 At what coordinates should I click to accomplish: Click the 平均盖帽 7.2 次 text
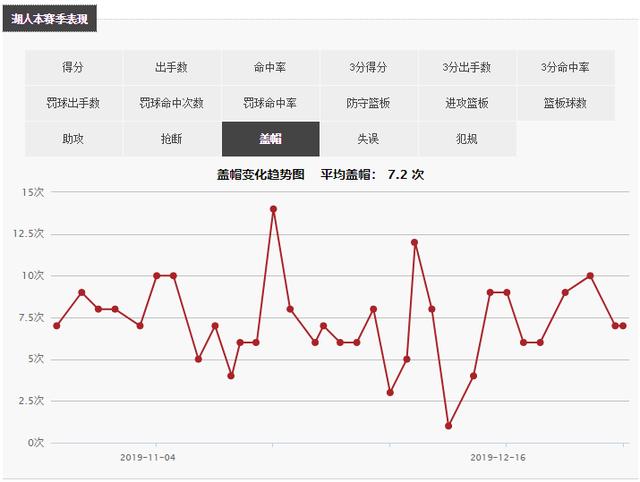click(x=372, y=175)
